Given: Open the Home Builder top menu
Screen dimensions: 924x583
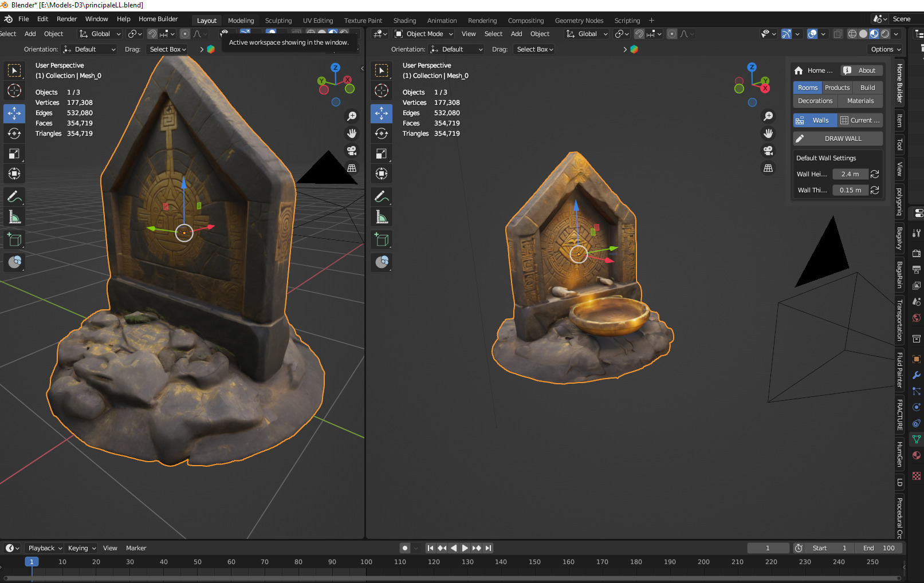Looking at the screenshot, I should pyautogui.click(x=158, y=19).
